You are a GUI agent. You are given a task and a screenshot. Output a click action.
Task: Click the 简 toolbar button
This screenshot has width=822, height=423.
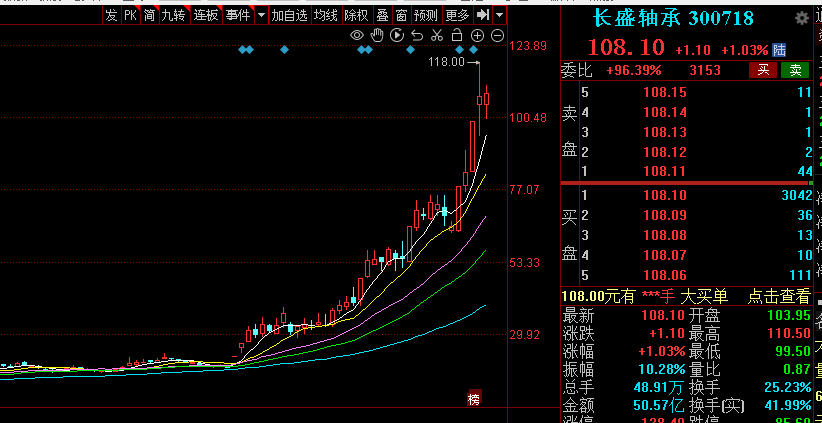(x=149, y=15)
